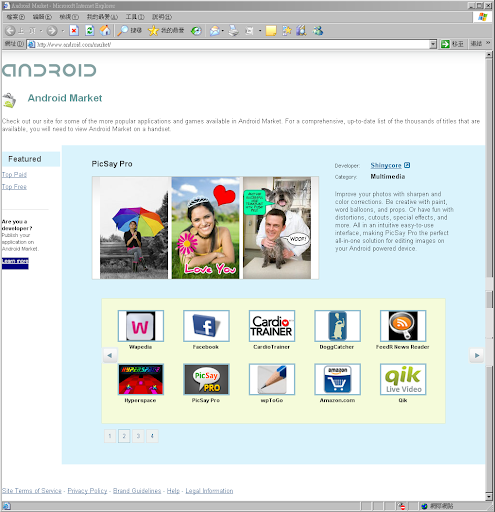495x512 pixels.
Task: Open the Privacy Policy link
Action: 87,491
